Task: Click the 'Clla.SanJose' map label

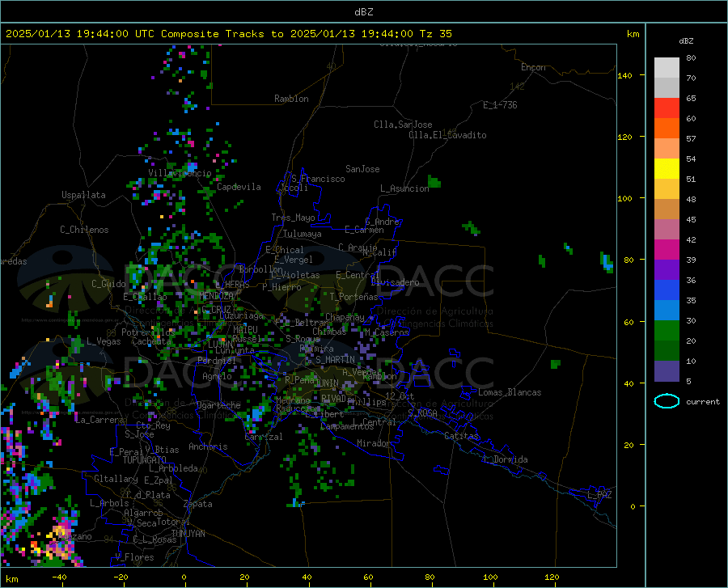Action: pyautogui.click(x=403, y=125)
